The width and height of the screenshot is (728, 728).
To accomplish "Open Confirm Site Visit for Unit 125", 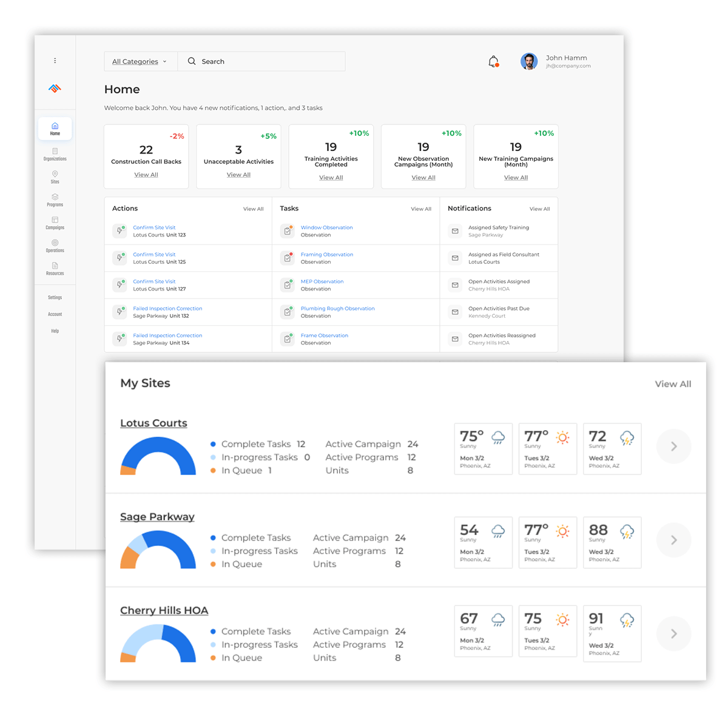I will click(154, 255).
